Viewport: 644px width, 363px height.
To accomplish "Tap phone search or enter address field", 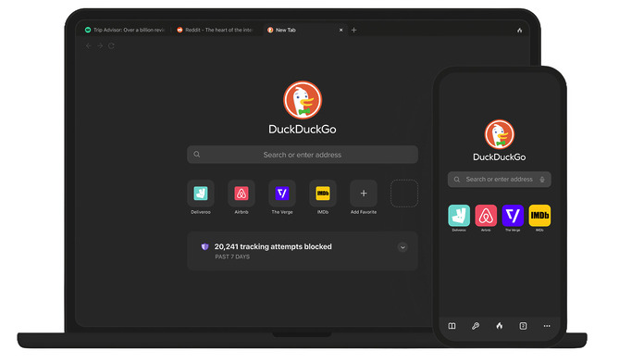I will click(500, 180).
